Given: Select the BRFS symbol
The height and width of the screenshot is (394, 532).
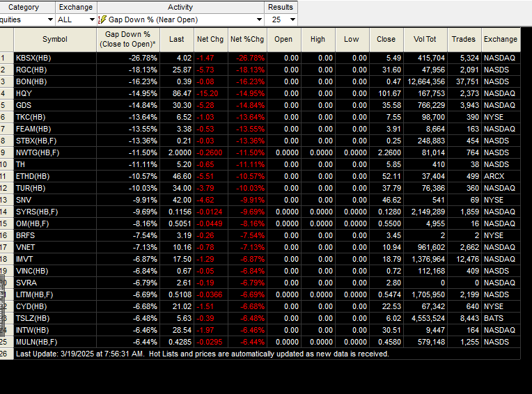Looking at the screenshot, I should click(26, 236).
